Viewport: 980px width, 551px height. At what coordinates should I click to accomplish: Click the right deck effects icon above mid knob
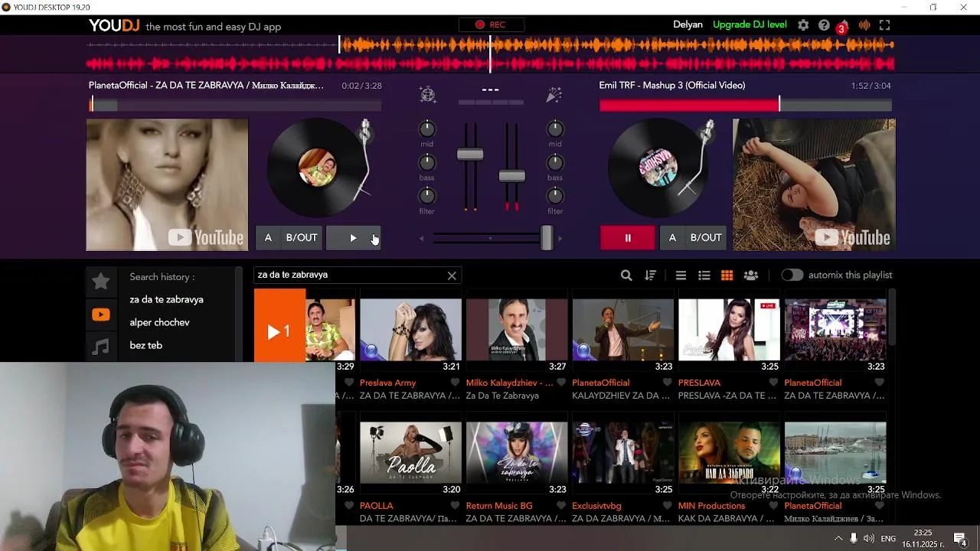pyautogui.click(x=554, y=95)
